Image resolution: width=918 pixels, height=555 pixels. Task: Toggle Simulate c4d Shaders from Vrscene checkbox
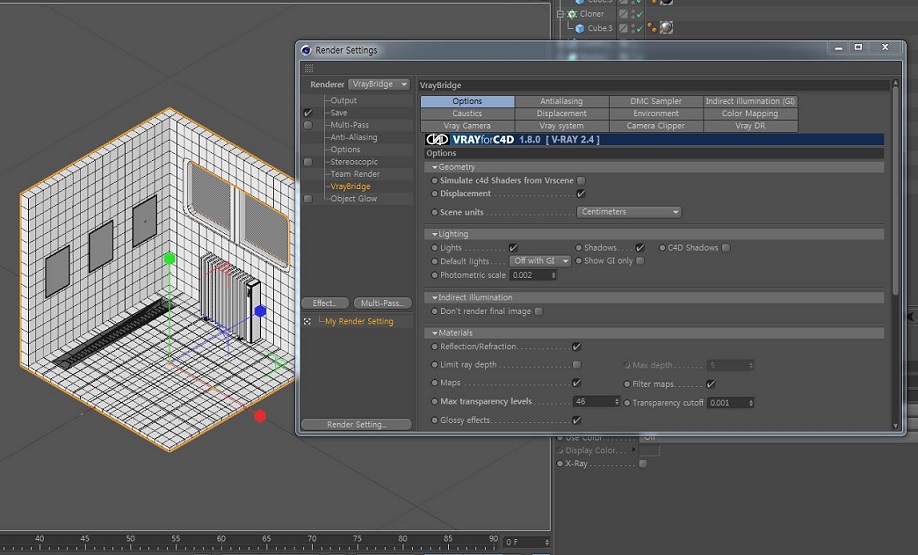(581, 181)
